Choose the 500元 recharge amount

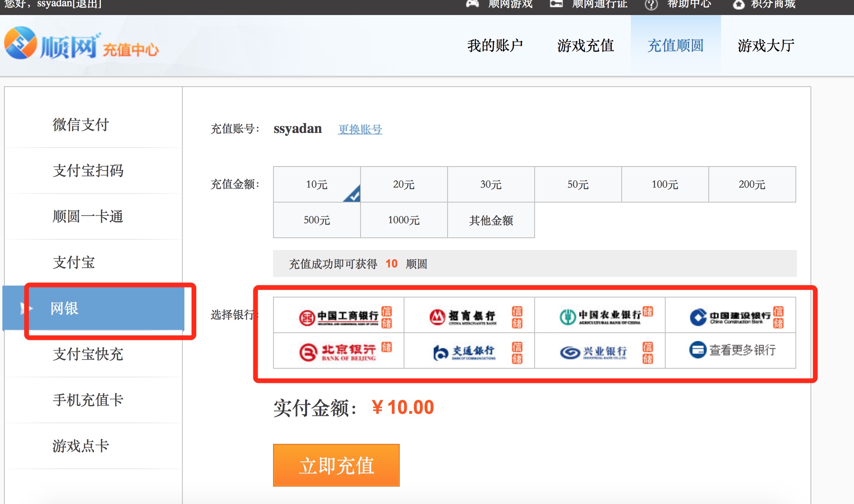[317, 220]
